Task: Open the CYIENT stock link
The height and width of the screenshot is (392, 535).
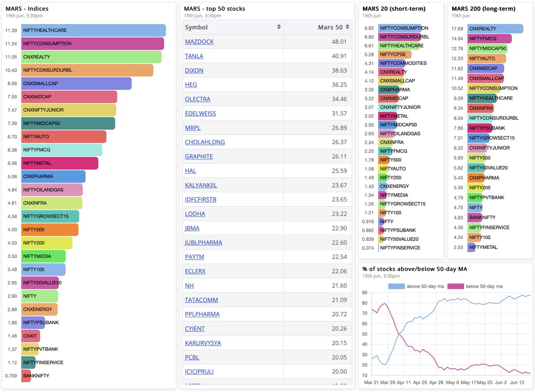Action: 195,328
